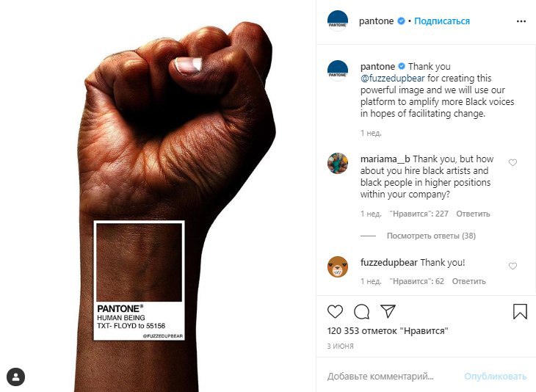The image size is (536, 392).
Task: Open fuzzedupbear's bear avatar
Action: [x=338, y=266]
